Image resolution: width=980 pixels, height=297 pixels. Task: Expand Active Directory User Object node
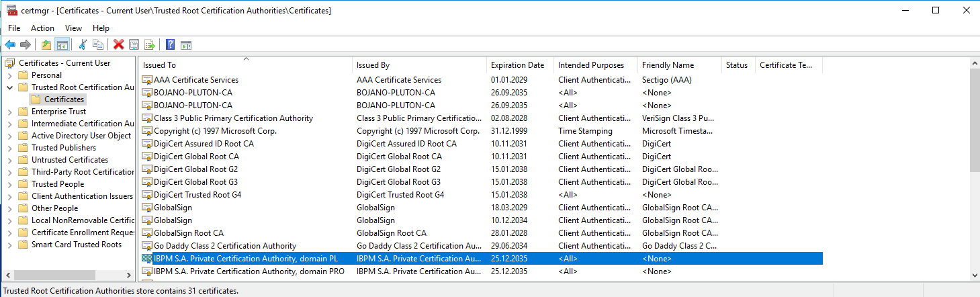tap(10, 136)
